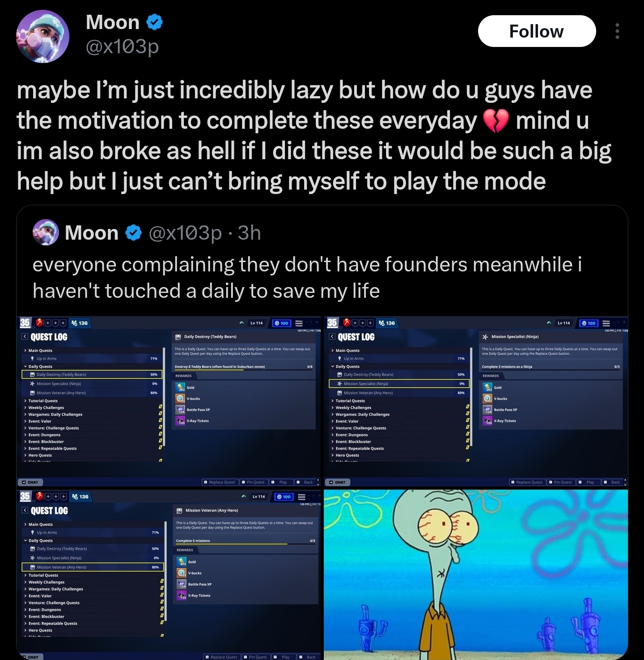
Task: Click the verified badge next to Moon
Action: pos(155,22)
